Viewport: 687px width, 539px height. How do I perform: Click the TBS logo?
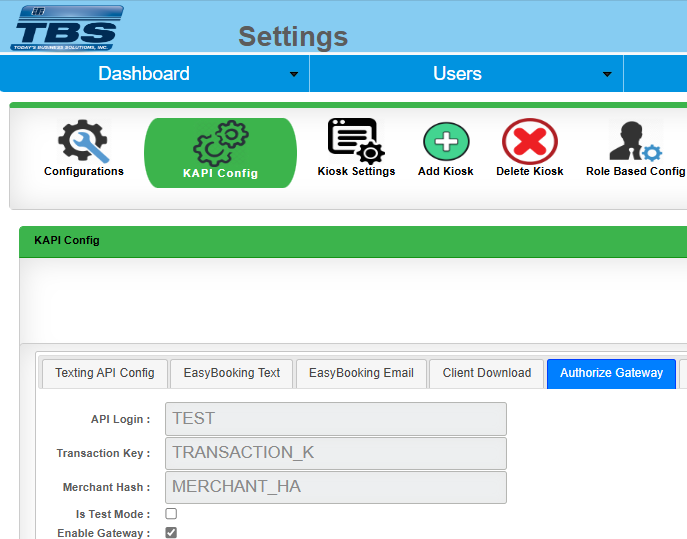(66, 27)
